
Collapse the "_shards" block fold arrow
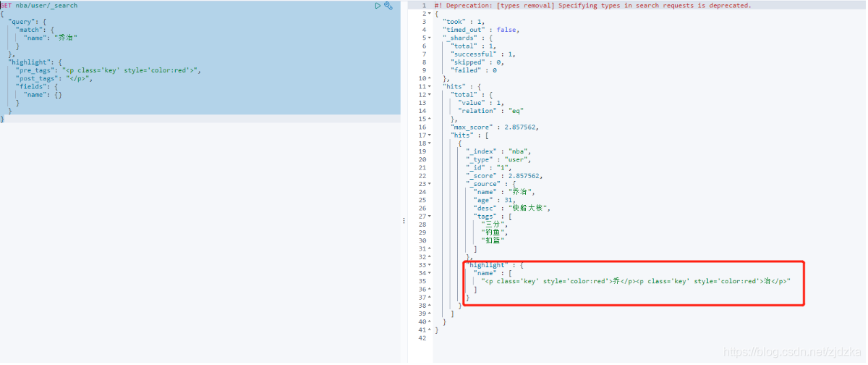click(430, 38)
